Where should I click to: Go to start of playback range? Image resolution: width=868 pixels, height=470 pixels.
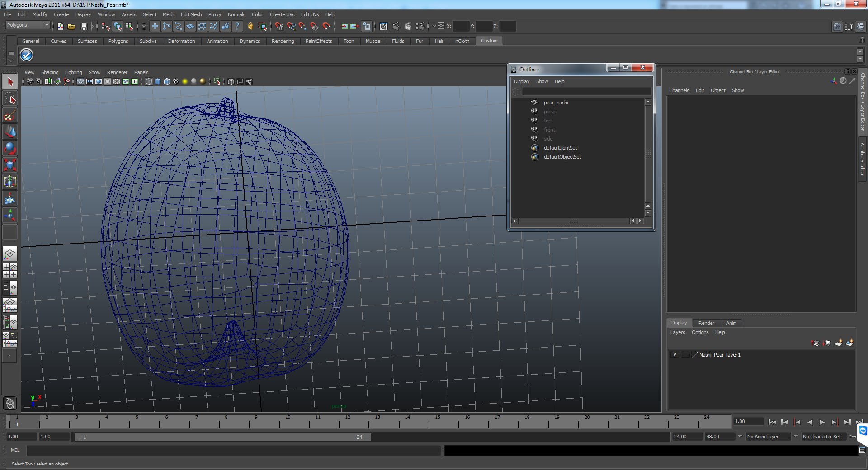[772, 422]
